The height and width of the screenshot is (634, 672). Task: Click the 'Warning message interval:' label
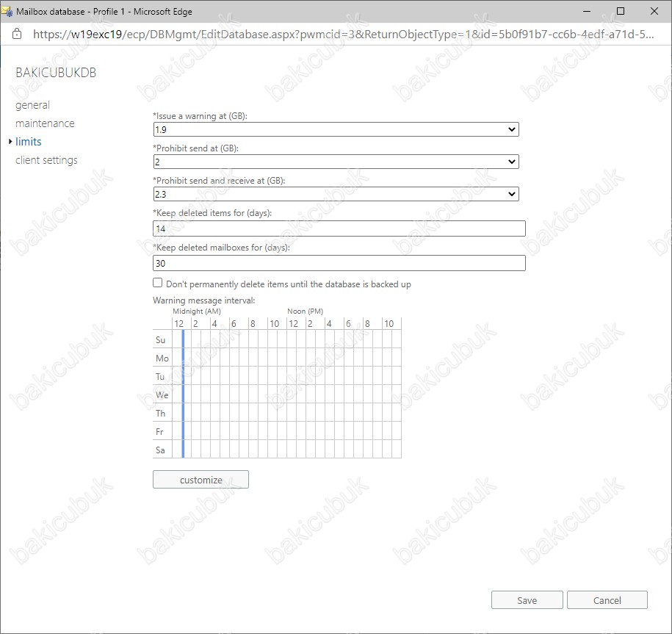(204, 300)
